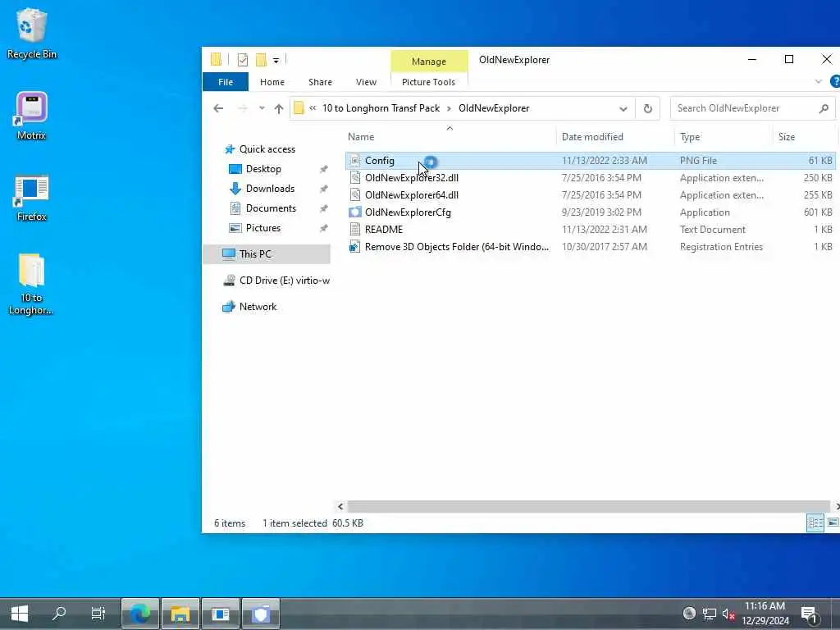Screen dimensions: 840x630
Task: Switch to the Share ribbon tab
Action: click(320, 82)
